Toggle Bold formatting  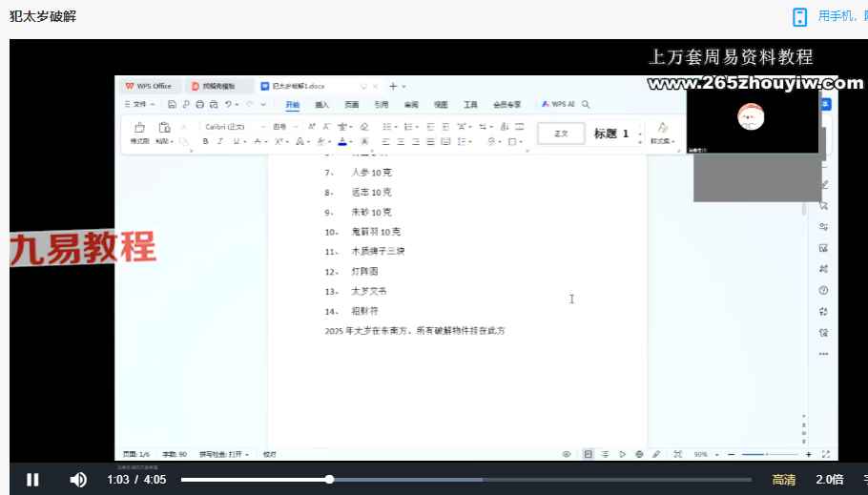click(205, 142)
